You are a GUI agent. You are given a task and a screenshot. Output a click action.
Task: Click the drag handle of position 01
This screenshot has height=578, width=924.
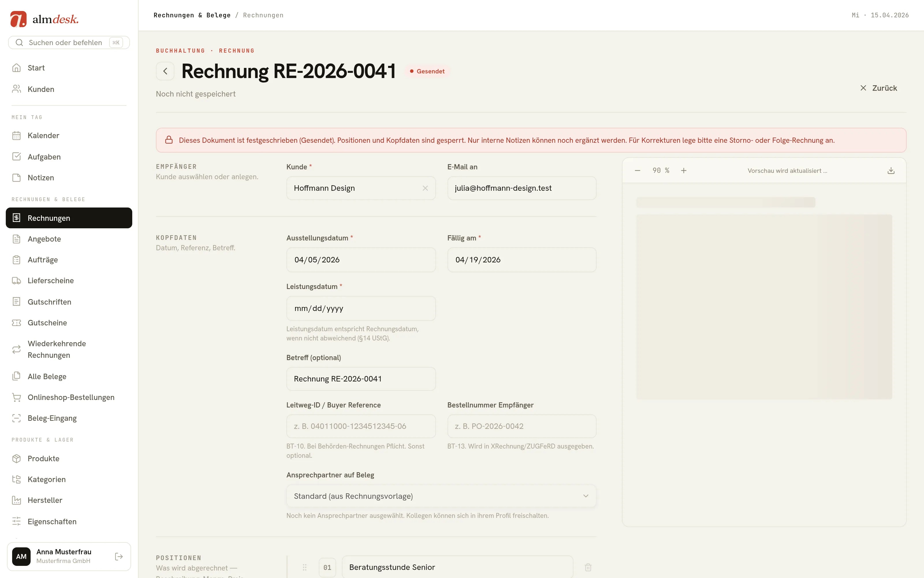pyautogui.click(x=304, y=567)
